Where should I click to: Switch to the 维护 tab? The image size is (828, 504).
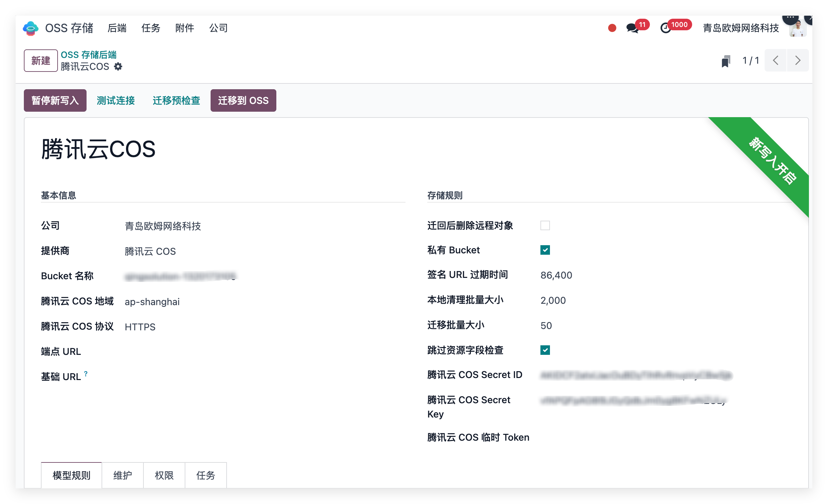pos(123,475)
